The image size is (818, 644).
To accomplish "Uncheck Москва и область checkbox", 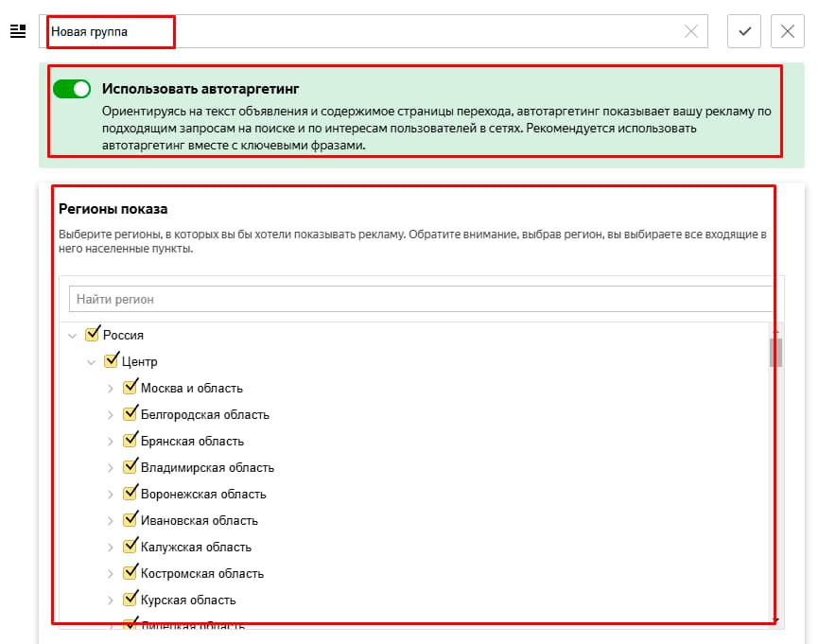I will (x=131, y=387).
